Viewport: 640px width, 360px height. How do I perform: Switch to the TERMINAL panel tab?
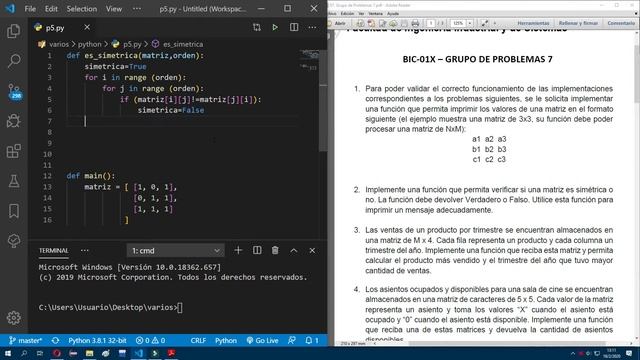53,250
